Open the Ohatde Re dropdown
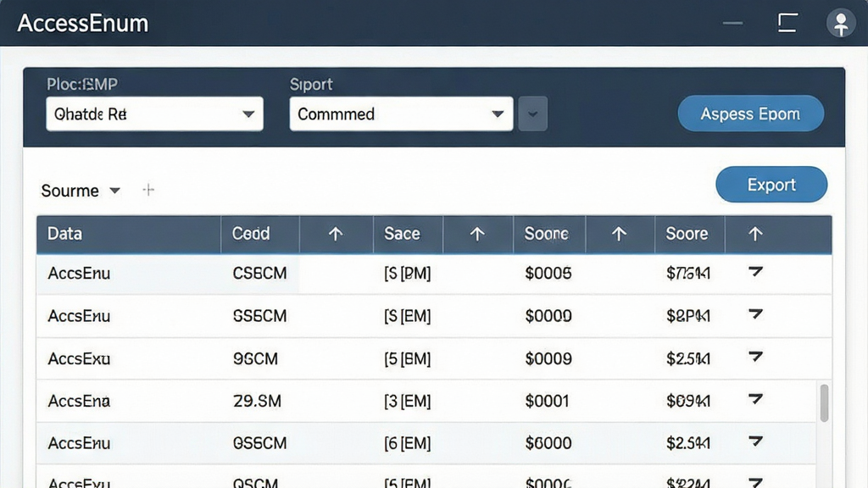This screenshot has width=868, height=488. click(x=154, y=114)
